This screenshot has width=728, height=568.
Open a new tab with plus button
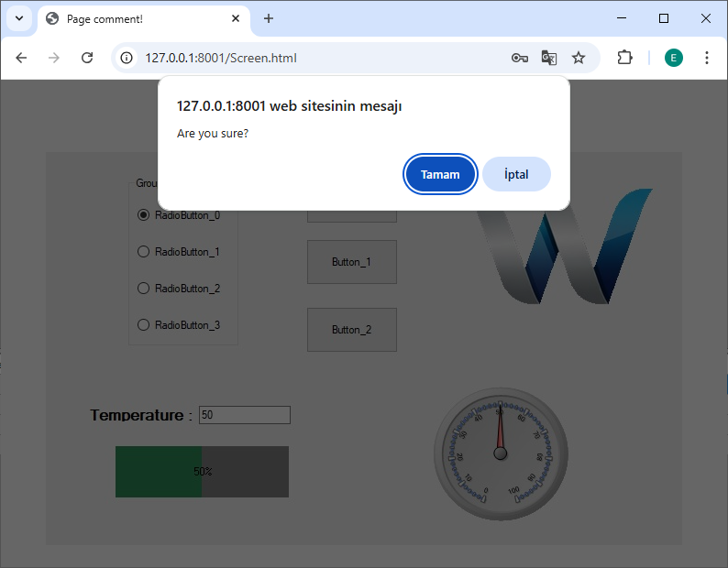(269, 18)
